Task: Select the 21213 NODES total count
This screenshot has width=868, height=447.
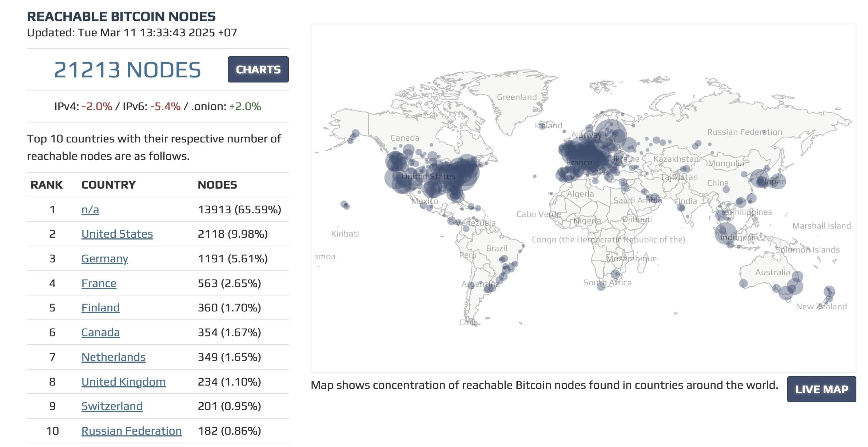Action: click(x=127, y=70)
